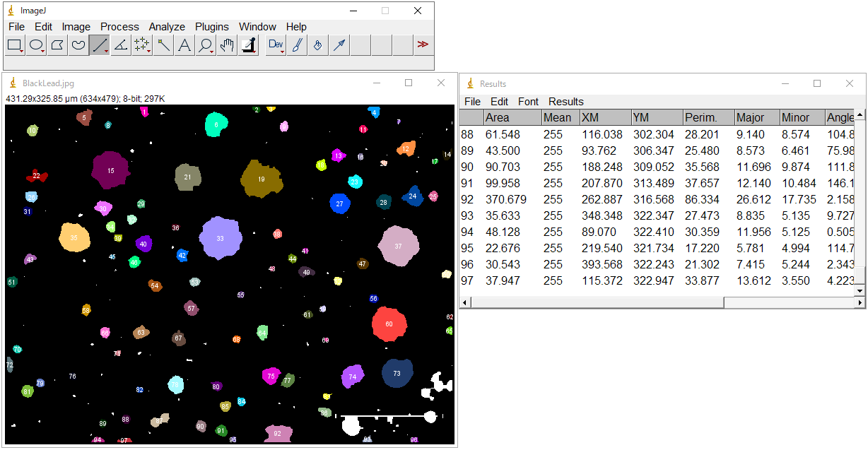
Task: Open the Analyze menu
Action: point(167,27)
